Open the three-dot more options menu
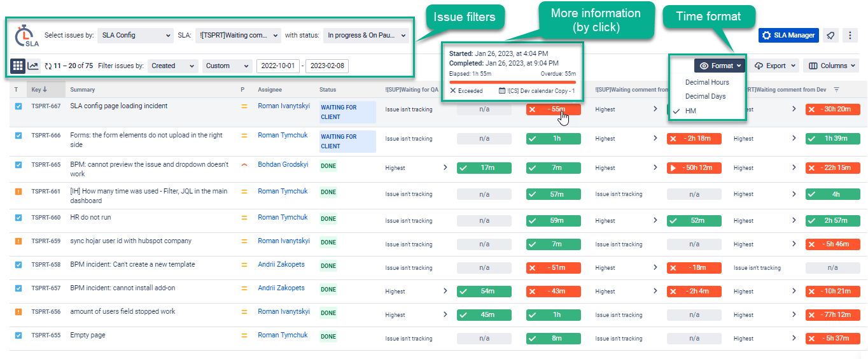The height and width of the screenshot is (359, 868). point(850,36)
